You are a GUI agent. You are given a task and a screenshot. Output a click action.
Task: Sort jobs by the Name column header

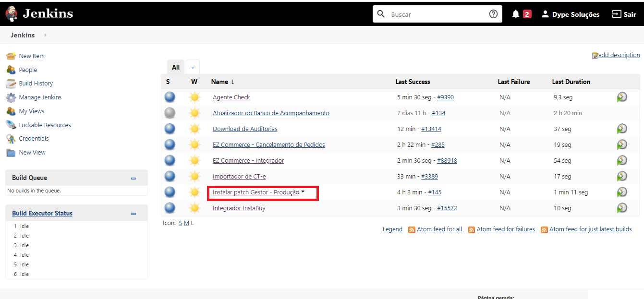223,82
